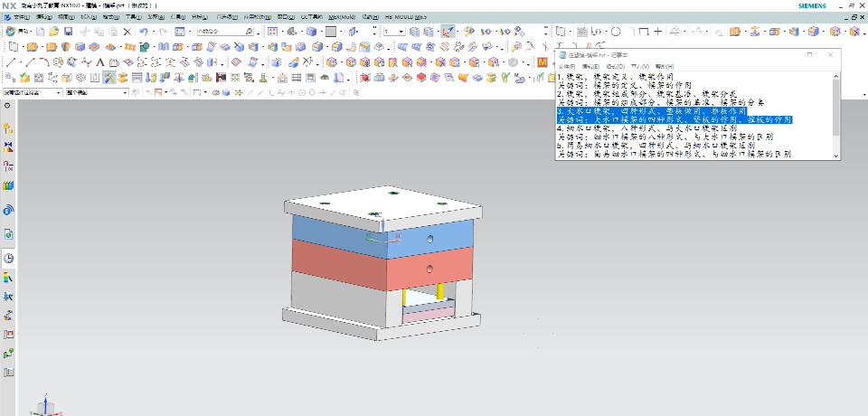Click the Line tool in the curve toolbar
This screenshot has width=868, height=416.
pyautogui.click(x=11, y=62)
